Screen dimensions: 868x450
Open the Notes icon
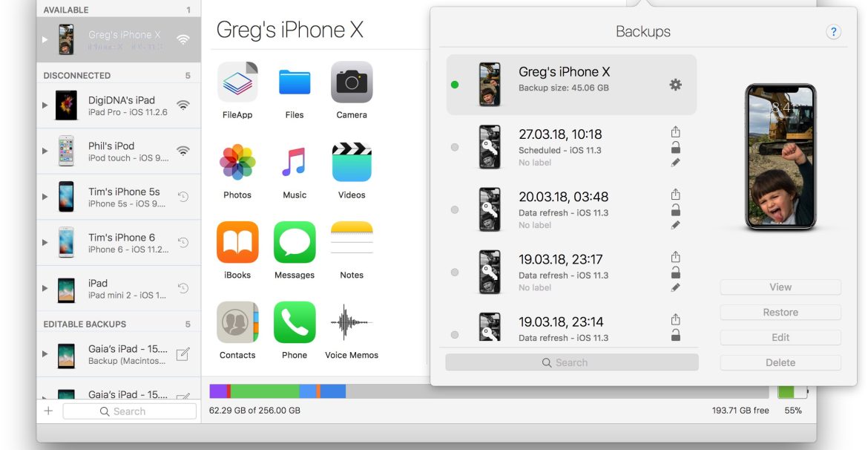[352, 238]
